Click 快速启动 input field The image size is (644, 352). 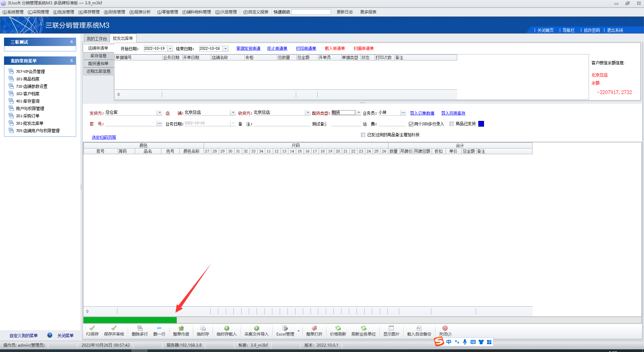coord(311,12)
